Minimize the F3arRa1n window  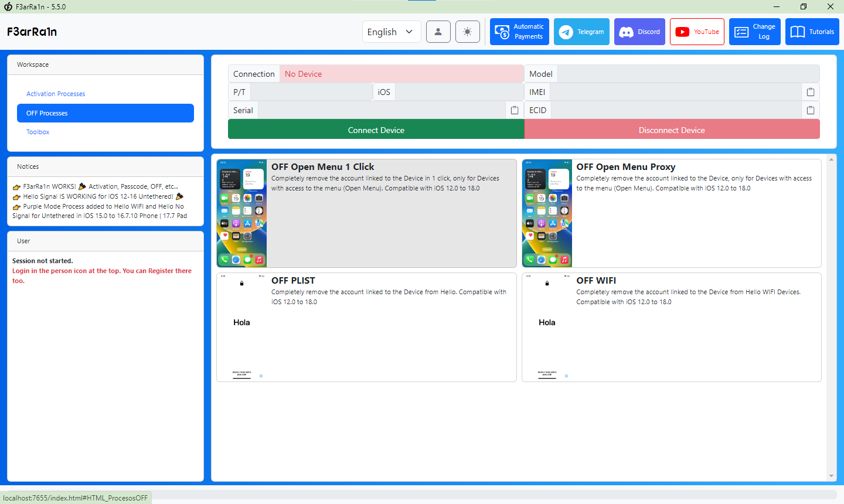(777, 6)
